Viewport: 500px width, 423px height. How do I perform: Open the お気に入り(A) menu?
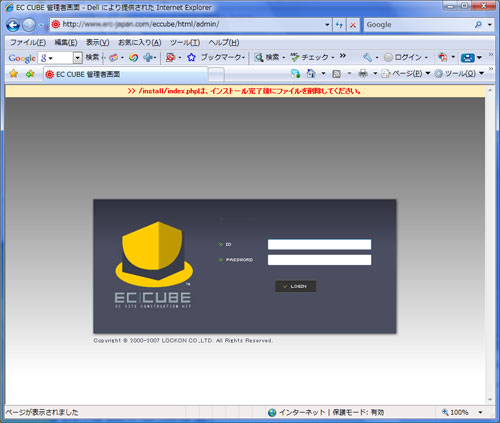[140, 43]
